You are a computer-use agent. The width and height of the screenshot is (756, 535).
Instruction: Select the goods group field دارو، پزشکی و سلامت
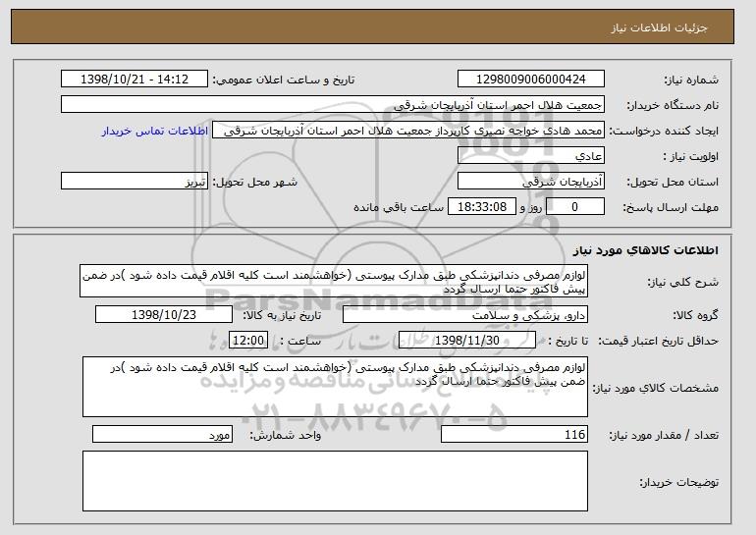click(465, 315)
